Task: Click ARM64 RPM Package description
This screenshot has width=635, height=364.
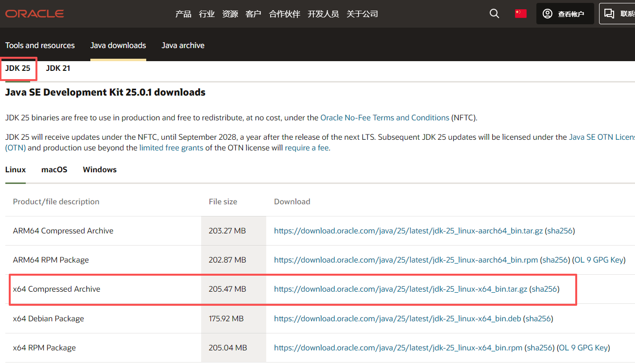Action: [51, 260]
